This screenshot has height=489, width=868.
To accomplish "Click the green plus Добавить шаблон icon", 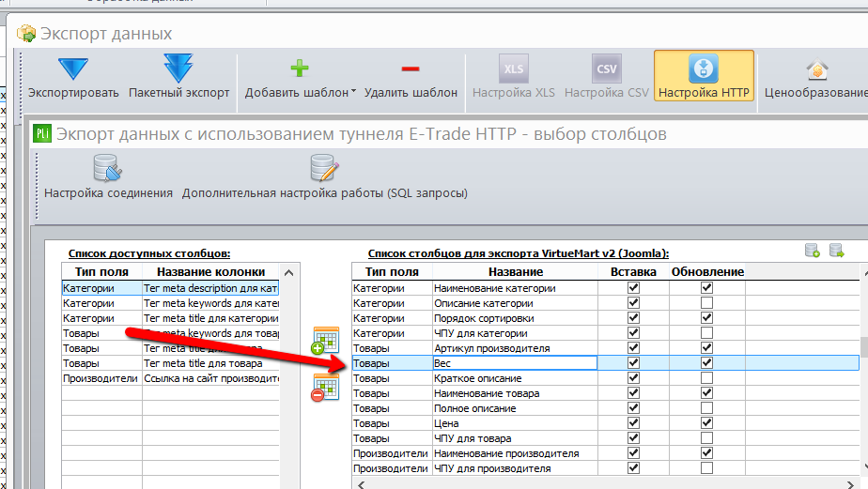I will coord(300,69).
